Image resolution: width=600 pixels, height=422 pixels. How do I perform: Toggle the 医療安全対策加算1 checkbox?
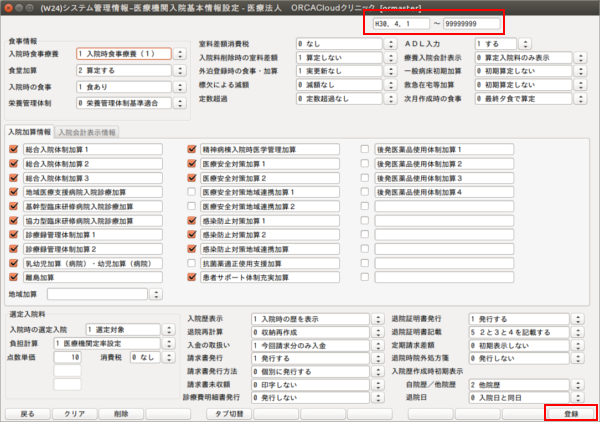(x=192, y=162)
